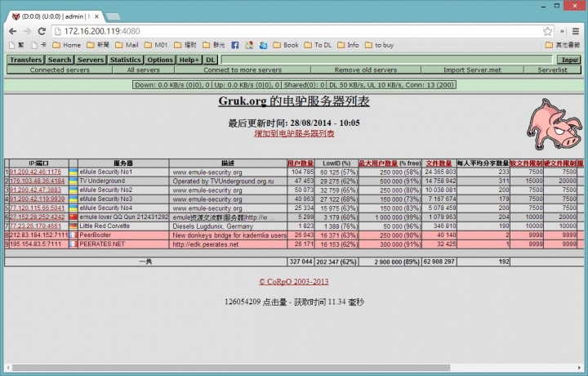
Task: Click the scrollbar right arrow
Action: pyautogui.click(x=579, y=368)
